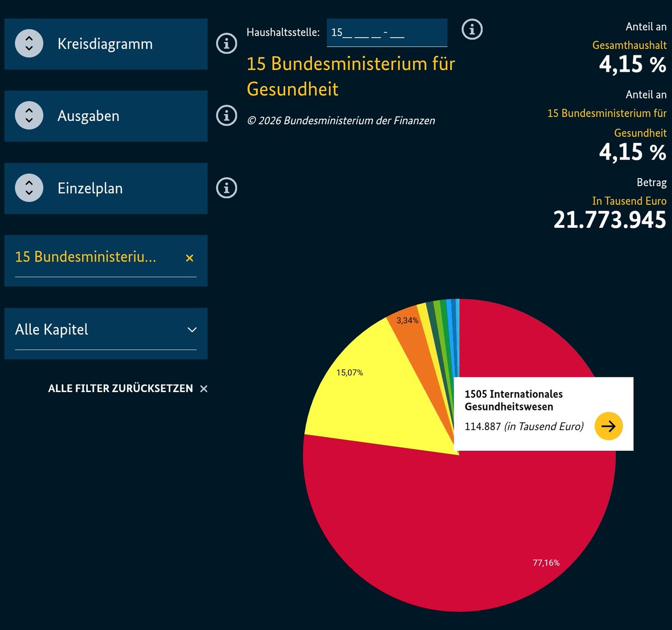Click chevron arrow of Alle Kapitel
Image resolution: width=672 pixels, height=630 pixels.
tap(192, 330)
